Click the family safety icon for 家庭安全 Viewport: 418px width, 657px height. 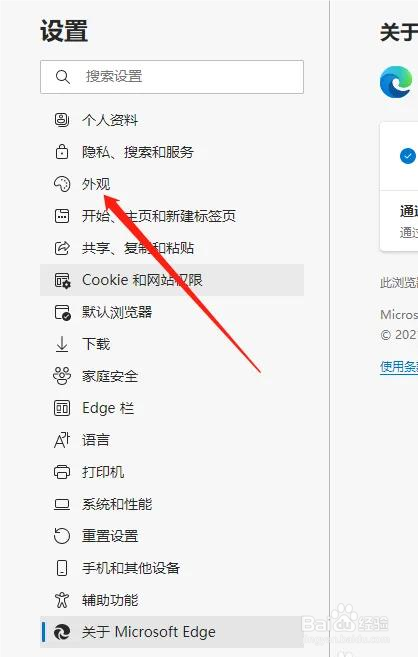click(62, 376)
